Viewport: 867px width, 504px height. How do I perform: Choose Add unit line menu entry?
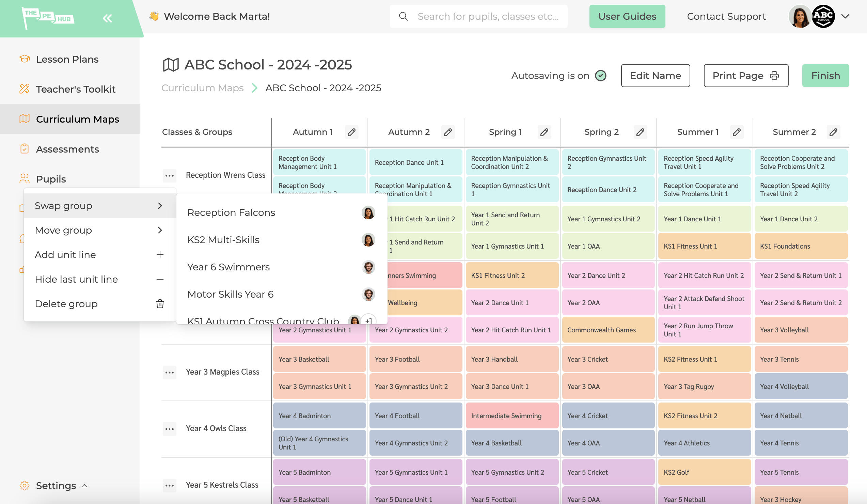click(100, 255)
